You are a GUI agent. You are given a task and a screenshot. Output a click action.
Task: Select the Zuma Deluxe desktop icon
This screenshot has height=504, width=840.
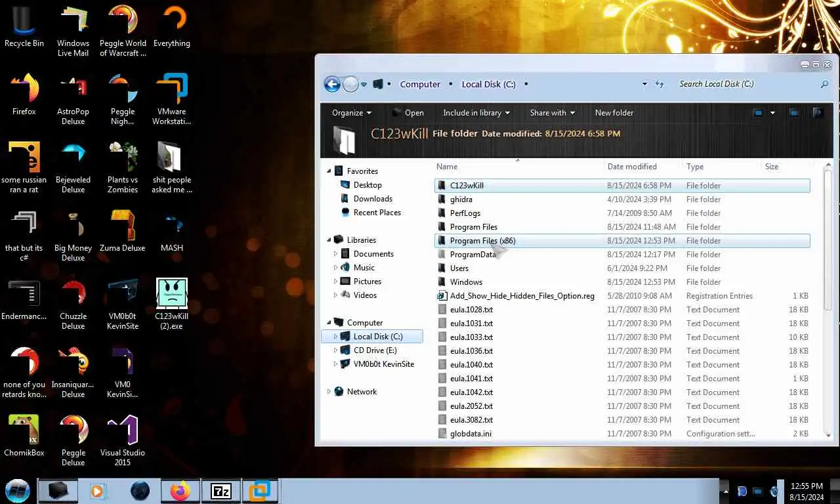pyautogui.click(x=123, y=231)
